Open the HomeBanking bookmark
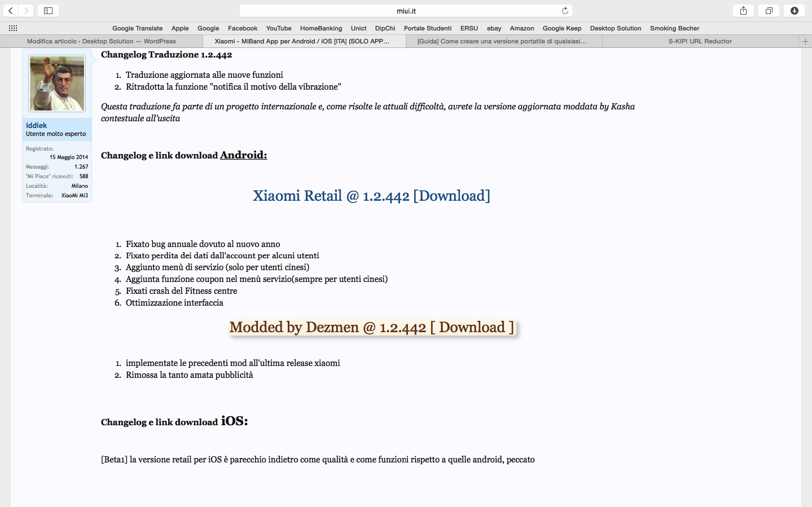Image resolution: width=812 pixels, height=507 pixels. tap(321, 28)
